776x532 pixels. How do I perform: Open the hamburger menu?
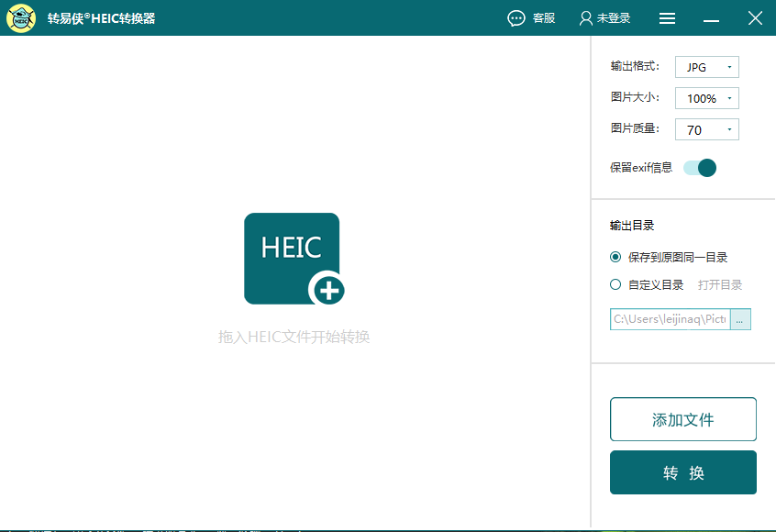(x=667, y=18)
